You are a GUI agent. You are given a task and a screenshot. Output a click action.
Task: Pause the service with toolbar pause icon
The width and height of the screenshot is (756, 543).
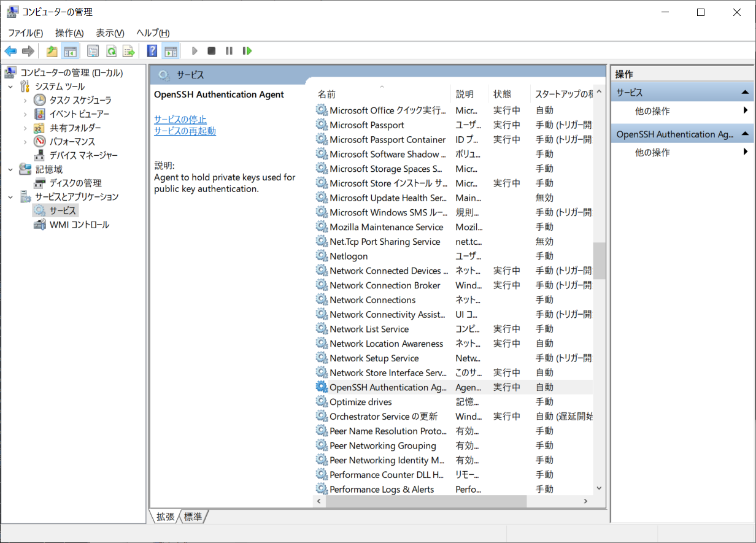(229, 51)
